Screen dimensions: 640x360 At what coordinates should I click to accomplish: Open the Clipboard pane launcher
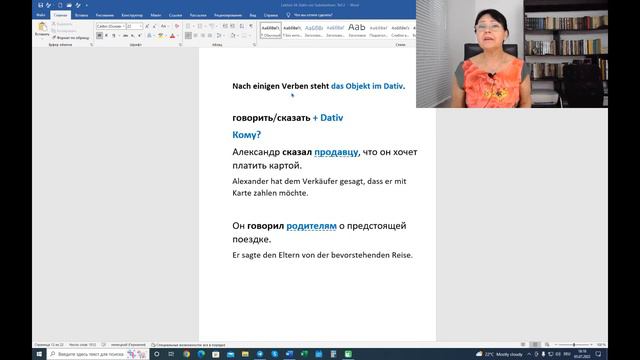[x=91, y=45]
